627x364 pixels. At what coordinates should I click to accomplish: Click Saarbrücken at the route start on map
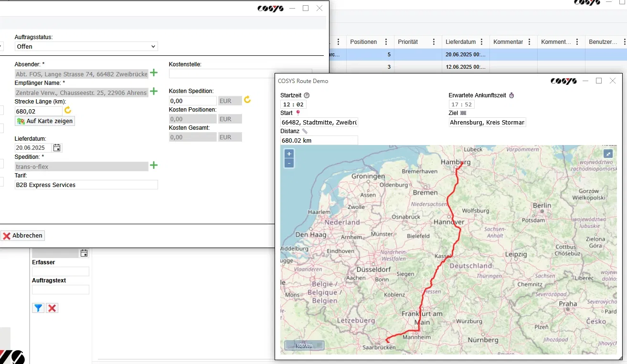379,347
